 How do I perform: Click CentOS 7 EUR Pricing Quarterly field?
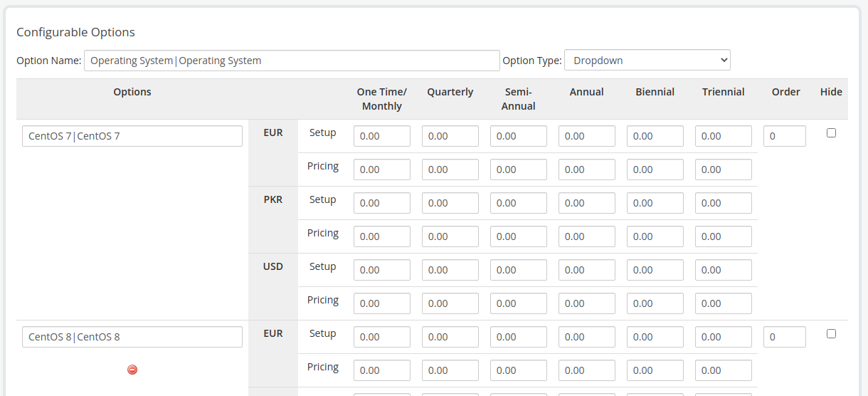click(x=450, y=170)
